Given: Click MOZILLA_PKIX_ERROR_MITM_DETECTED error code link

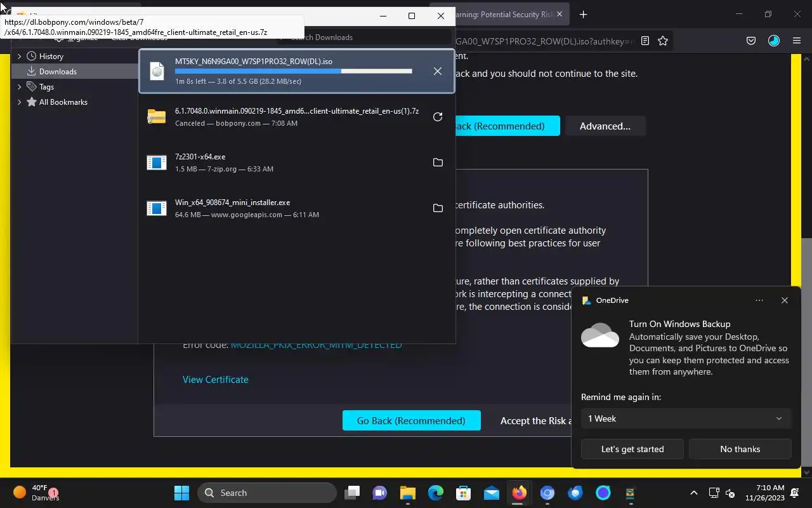Looking at the screenshot, I should (x=316, y=345).
